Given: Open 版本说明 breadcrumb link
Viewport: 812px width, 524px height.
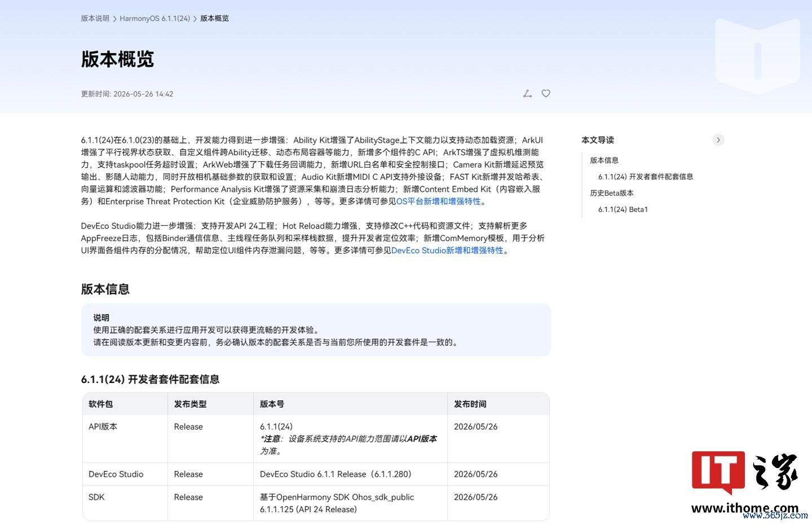Looking at the screenshot, I should point(95,19).
